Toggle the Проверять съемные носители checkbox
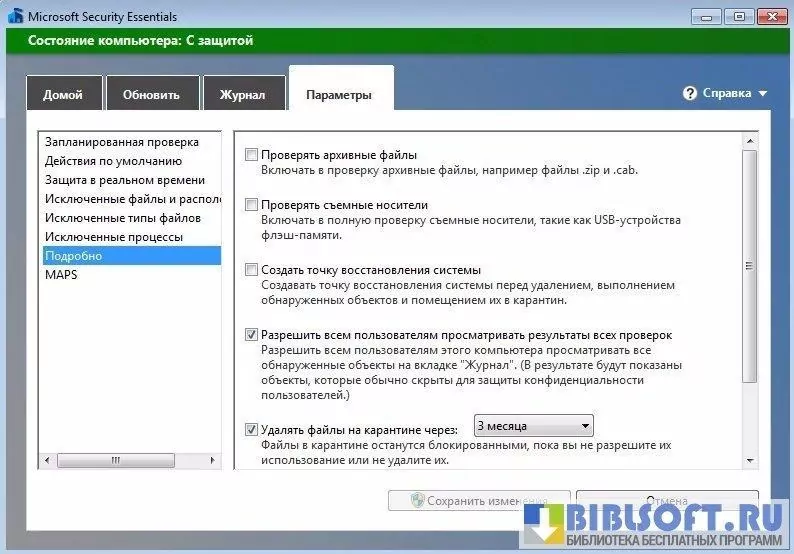794x554 pixels. 251,205
